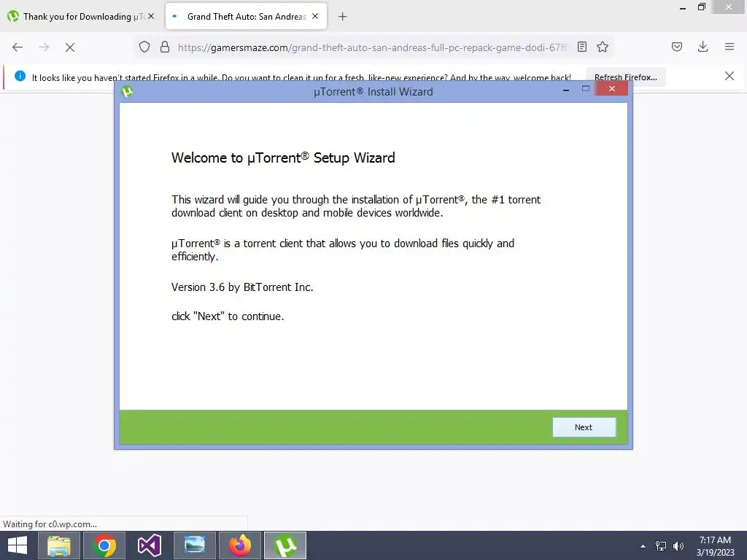
Task: Show hidden system tray icons
Action: tap(643, 546)
